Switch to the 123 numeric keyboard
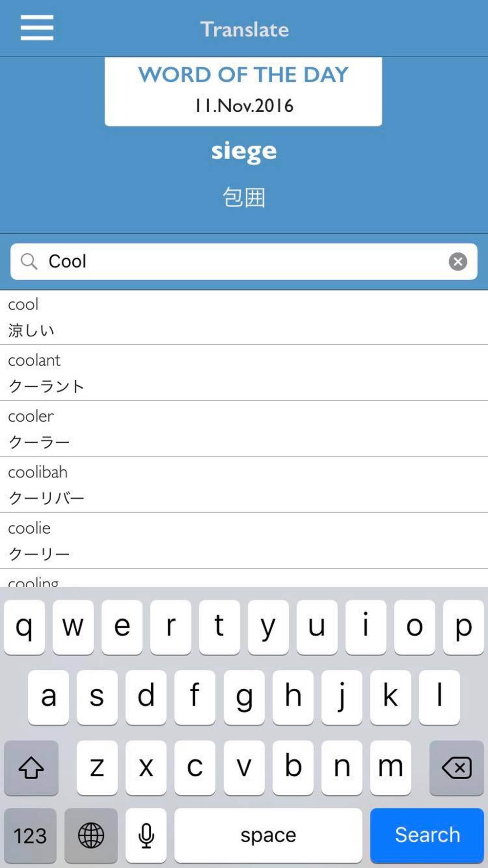The height and width of the screenshot is (868, 488). point(30,835)
